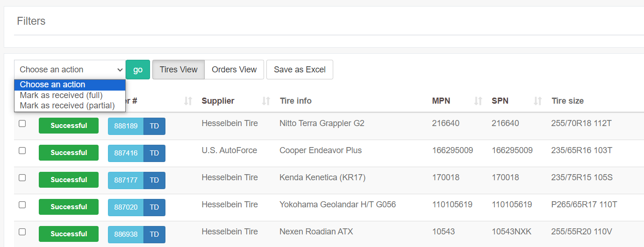Sort by SPN column arrows

(x=538, y=101)
